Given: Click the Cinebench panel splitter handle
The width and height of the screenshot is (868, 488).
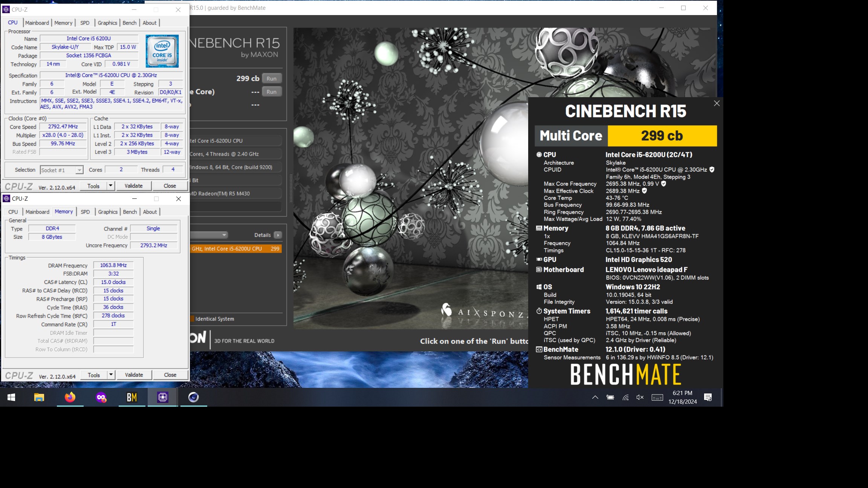Looking at the screenshot, I should 290,188.
